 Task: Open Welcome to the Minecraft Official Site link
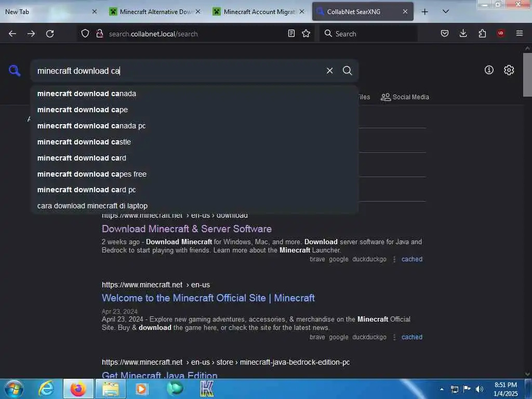coord(208,298)
